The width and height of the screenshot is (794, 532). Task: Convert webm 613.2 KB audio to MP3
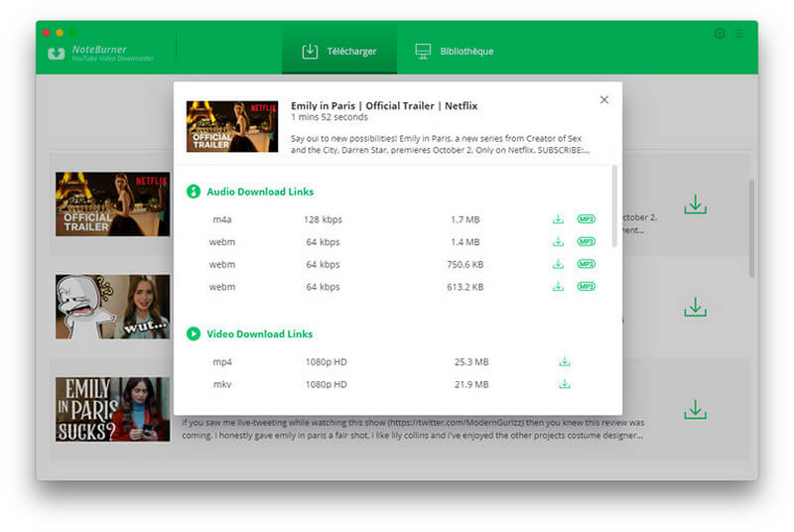(586, 287)
